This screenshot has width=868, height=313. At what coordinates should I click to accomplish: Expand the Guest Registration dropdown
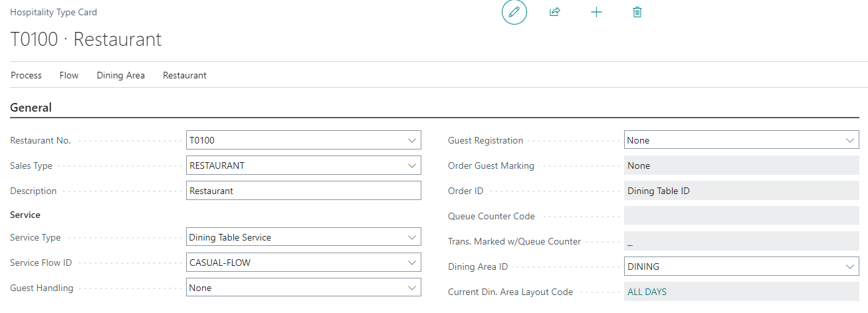(x=849, y=140)
